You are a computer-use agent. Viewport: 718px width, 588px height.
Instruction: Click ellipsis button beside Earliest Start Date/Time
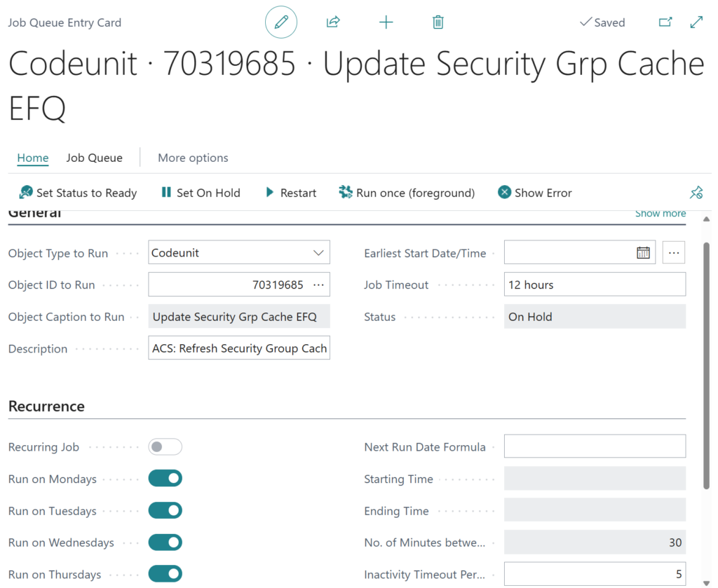coord(673,253)
